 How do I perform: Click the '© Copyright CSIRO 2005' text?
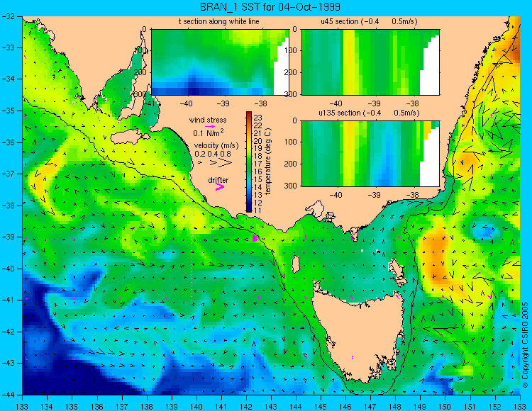pyautogui.click(x=525, y=345)
